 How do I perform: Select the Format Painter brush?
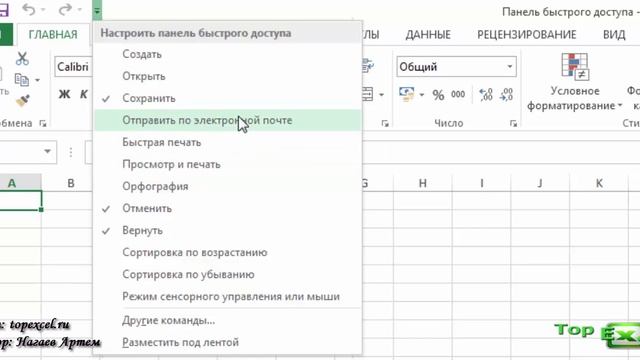[x=23, y=100]
